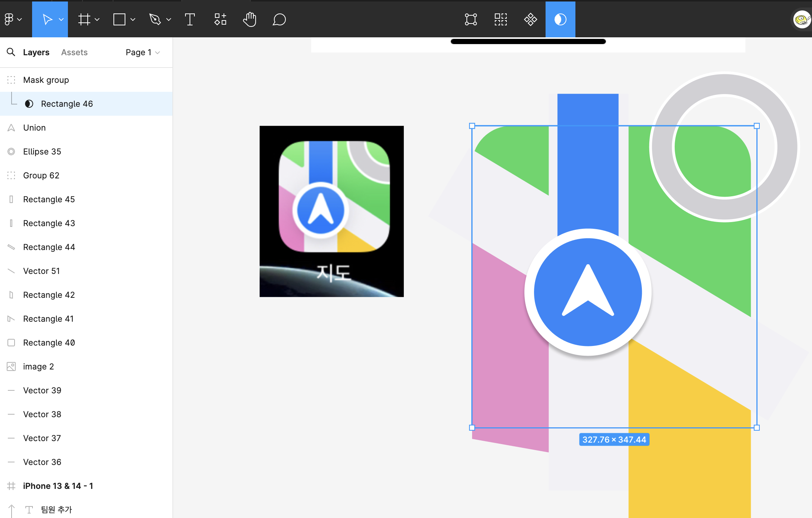Switch to the Layers tab
The width and height of the screenshot is (812, 518).
click(x=36, y=52)
